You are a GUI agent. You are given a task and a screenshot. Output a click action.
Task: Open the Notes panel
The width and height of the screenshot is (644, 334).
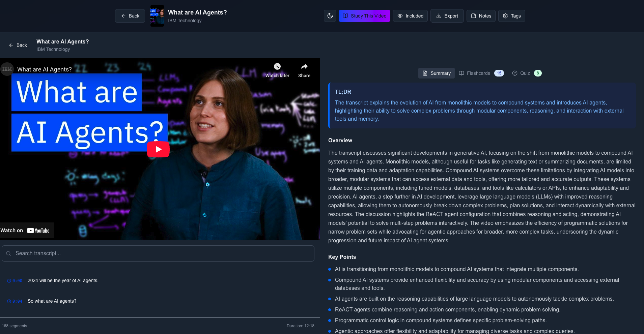[x=481, y=16]
